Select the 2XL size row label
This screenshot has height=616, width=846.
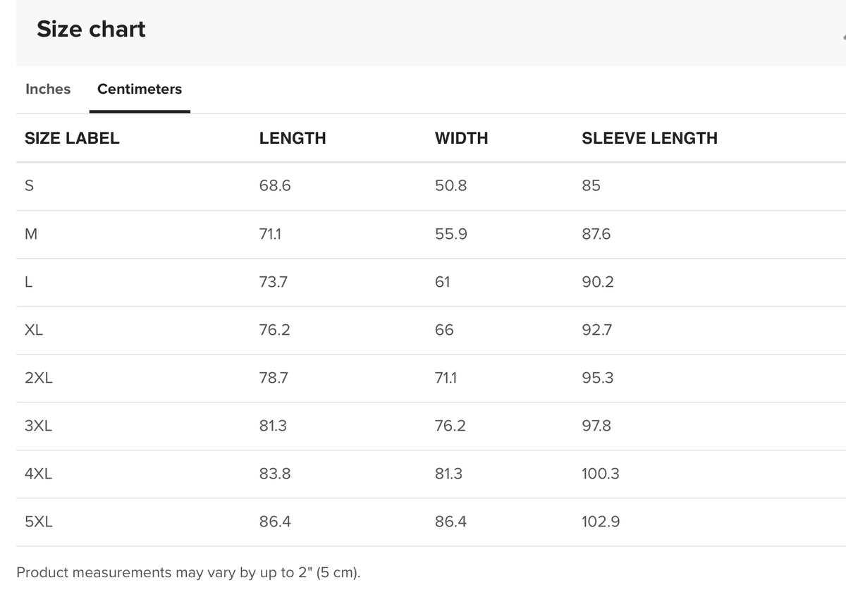tap(39, 378)
